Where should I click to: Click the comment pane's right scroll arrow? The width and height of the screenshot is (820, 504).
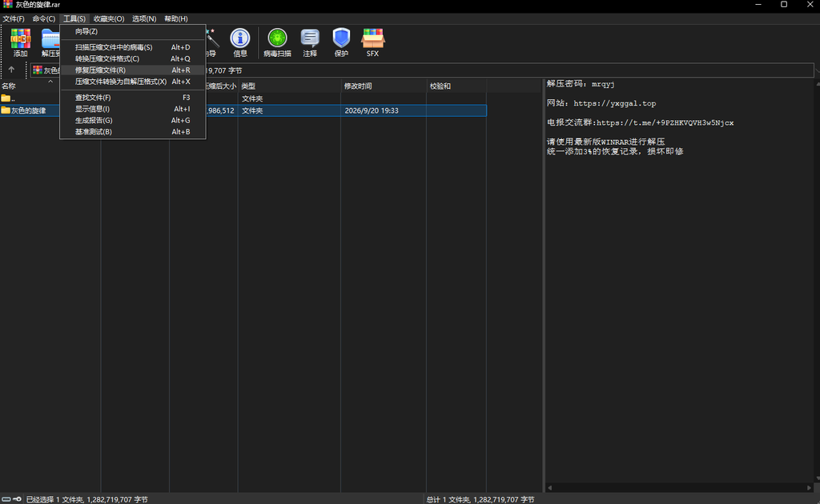(x=809, y=488)
